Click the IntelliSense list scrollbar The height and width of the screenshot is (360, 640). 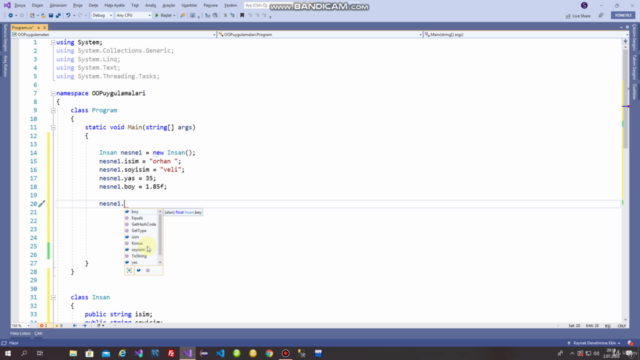click(x=160, y=237)
